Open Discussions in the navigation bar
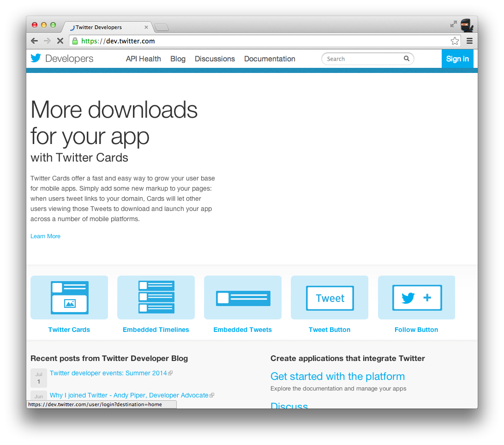504x445 pixels. tap(215, 59)
